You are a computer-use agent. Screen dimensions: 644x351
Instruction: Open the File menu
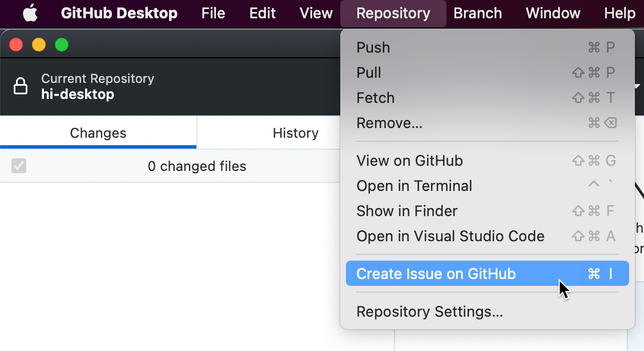click(x=213, y=13)
